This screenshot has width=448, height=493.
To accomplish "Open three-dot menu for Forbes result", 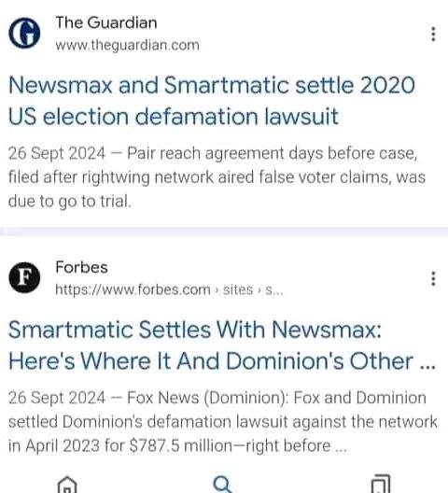I will [433, 278].
